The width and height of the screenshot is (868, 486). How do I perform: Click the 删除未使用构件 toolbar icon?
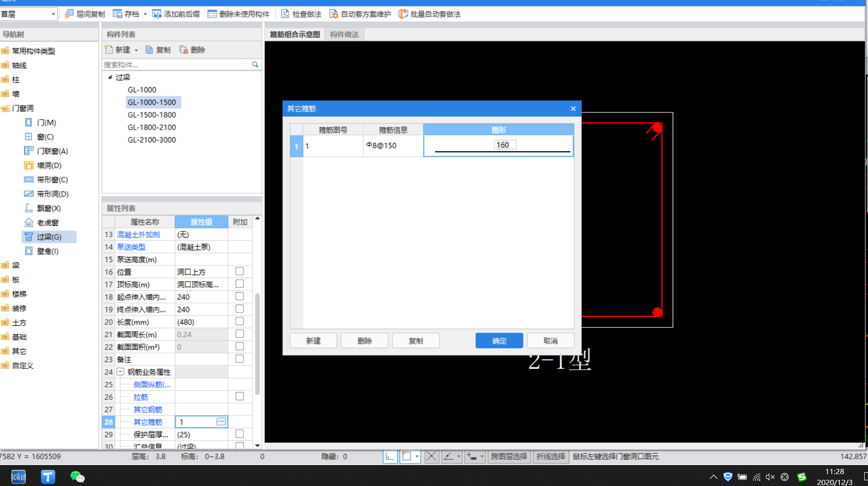[x=212, y=14]
